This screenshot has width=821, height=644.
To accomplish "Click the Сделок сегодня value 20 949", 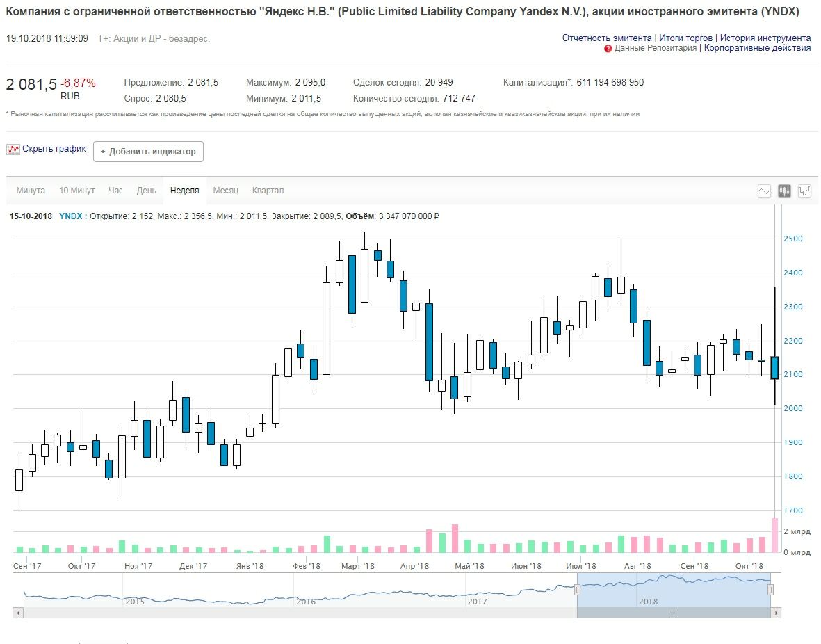I will (439, 82).
